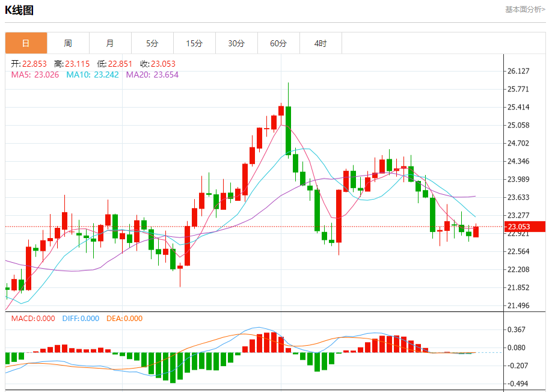Open the 基本面分析 link
549x392 pixels.
point(525,10)
